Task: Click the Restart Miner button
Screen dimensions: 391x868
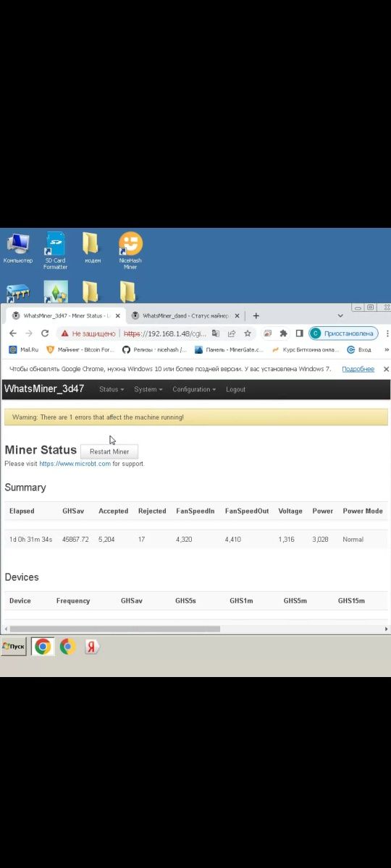Action: pos(109,451)
